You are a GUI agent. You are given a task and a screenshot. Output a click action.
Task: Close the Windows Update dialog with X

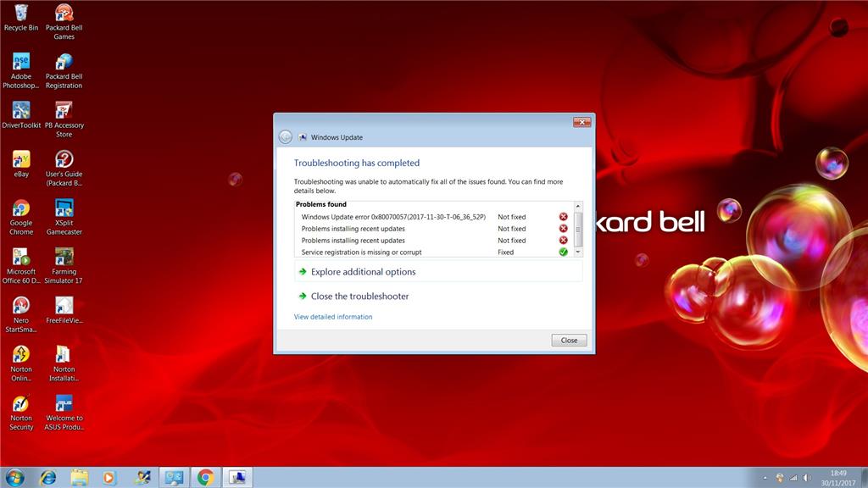point(581,122)
